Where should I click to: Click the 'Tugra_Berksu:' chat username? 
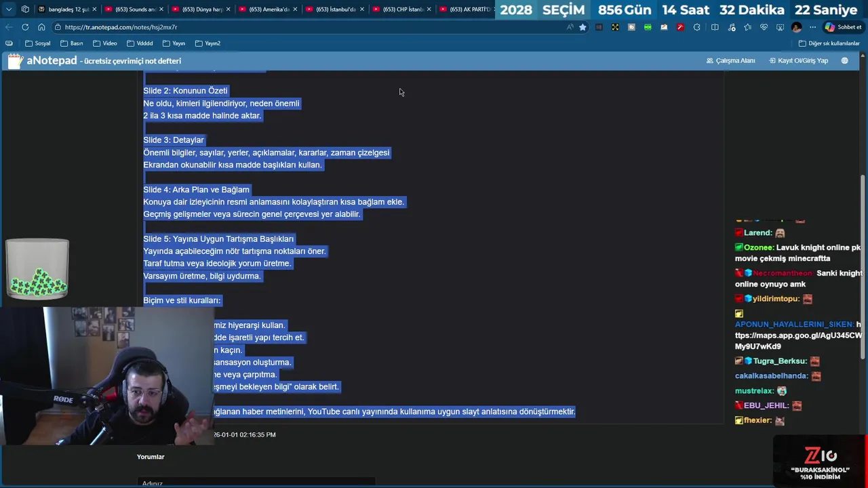click(780, 361)
